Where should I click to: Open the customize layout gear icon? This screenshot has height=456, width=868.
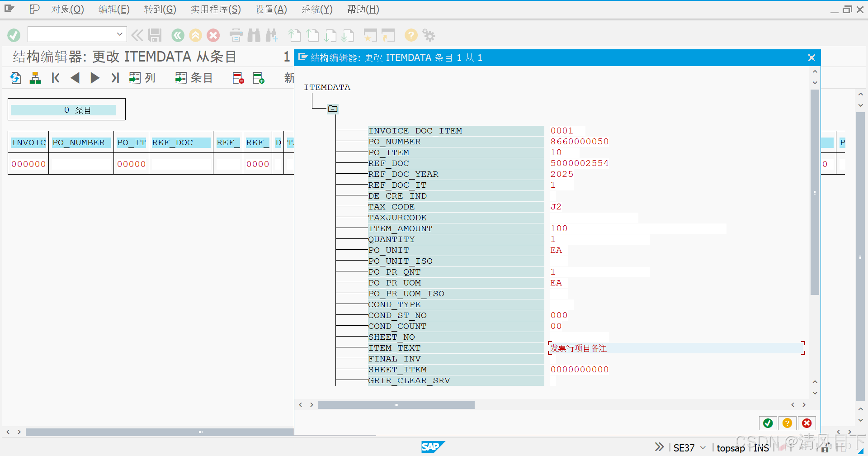point(429,35)
